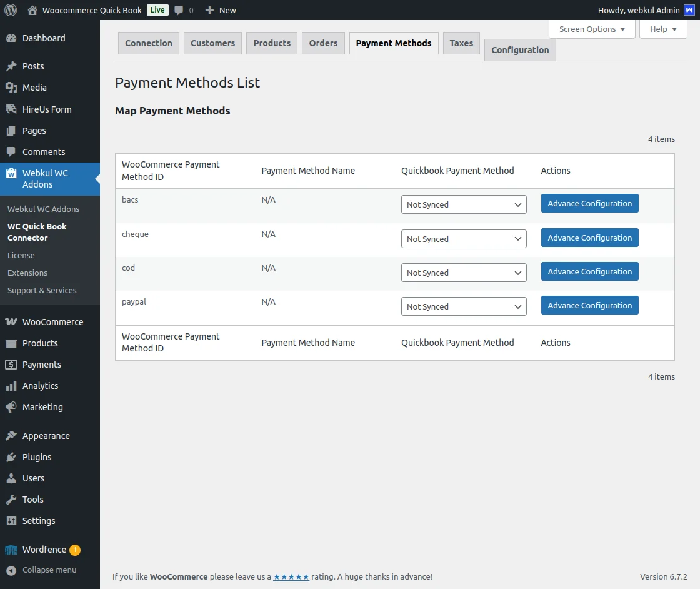Click the Appearance brush icon in sidebar
Screen dimensions: 700x589
tap(11, 435)
